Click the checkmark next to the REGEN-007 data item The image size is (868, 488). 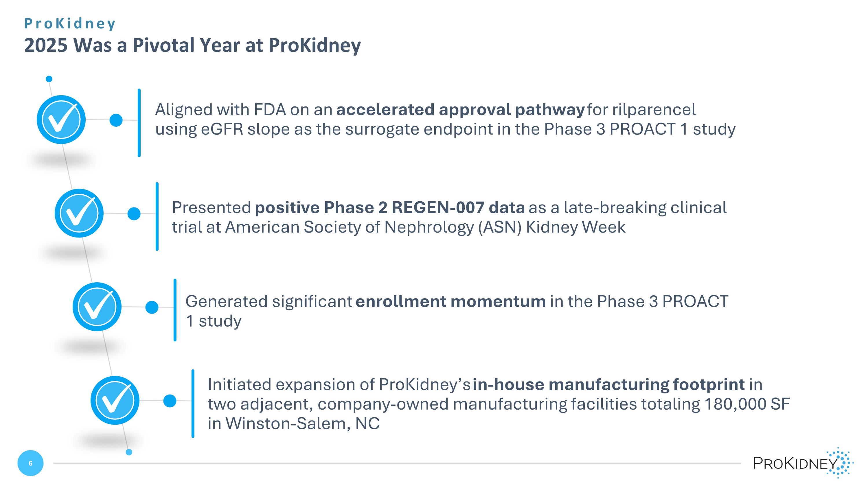click(x=79, y=213)
